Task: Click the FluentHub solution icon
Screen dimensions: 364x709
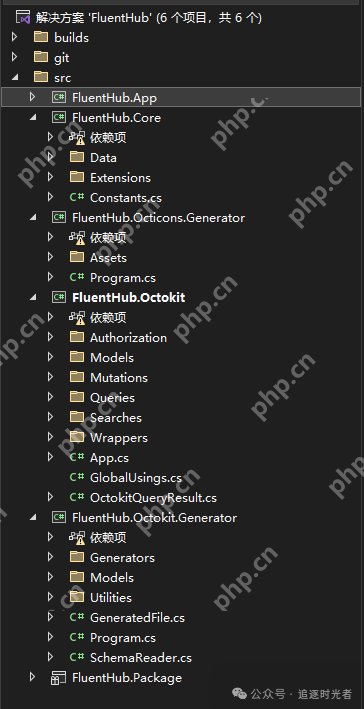Action: click(x=23, y=18)
